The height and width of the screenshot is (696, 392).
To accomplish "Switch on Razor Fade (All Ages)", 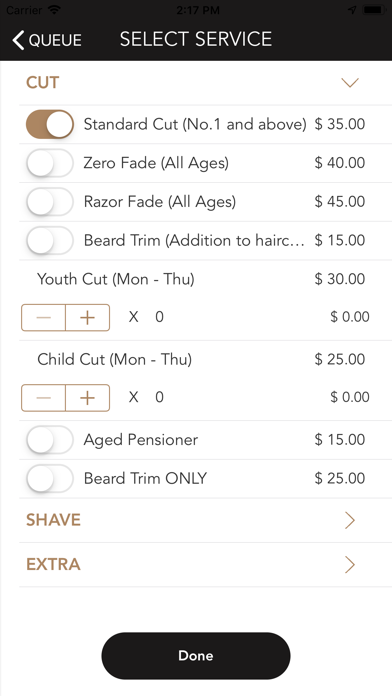I will [50, 202].
